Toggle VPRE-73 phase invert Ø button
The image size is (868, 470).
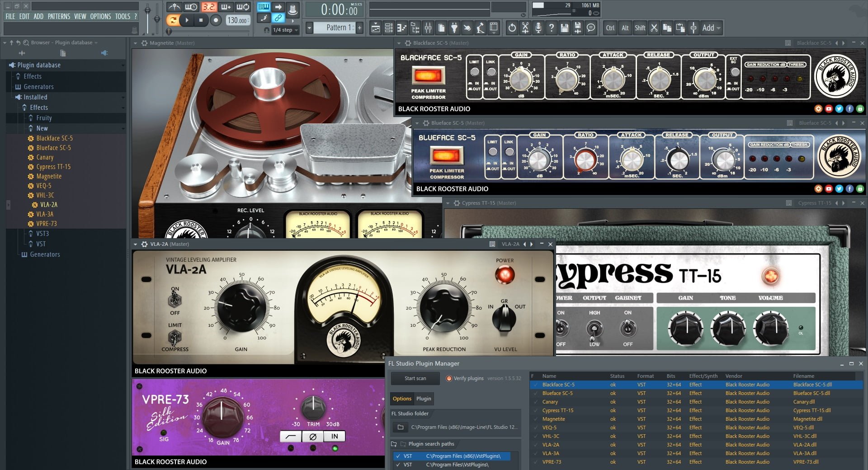[x=312, y=436]
